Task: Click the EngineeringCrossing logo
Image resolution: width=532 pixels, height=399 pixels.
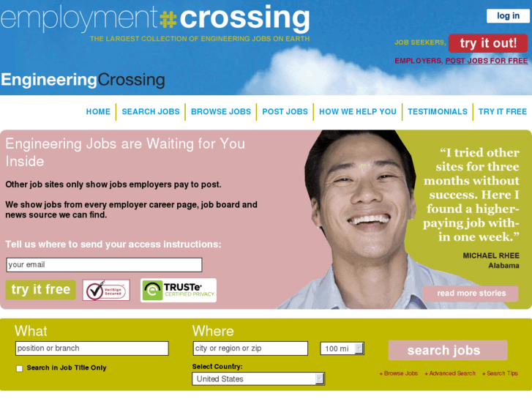Action: coord(83,80)
